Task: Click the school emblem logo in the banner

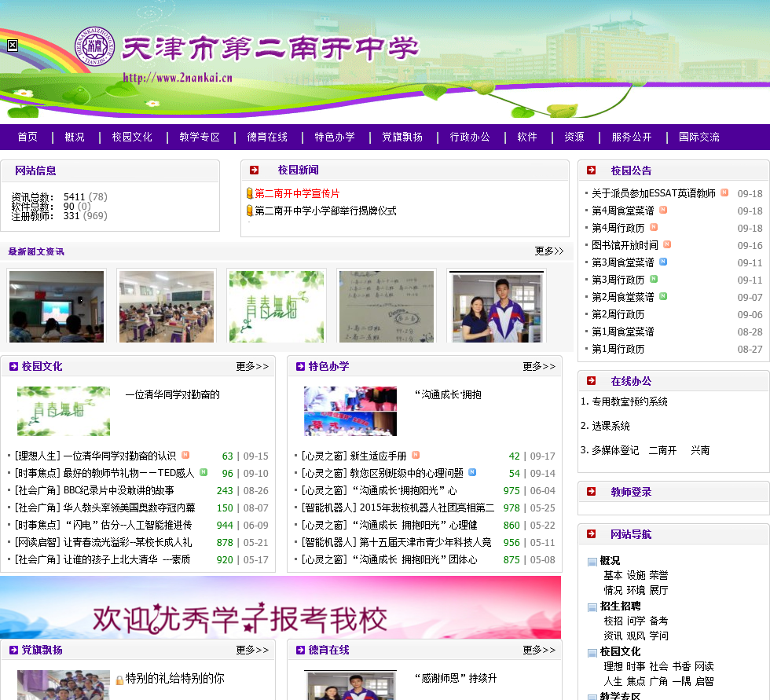Action: [95, 46]
